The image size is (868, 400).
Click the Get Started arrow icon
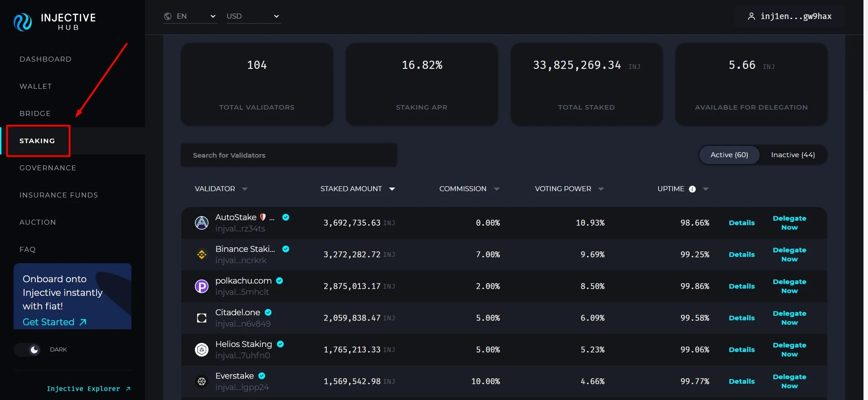point(83,322)
